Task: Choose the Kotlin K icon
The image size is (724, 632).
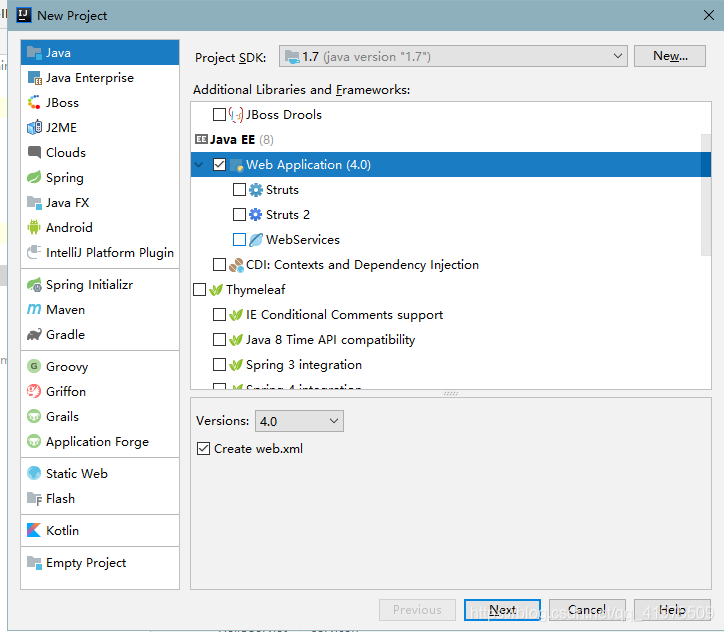Action: pyautogui.click(x=34, y=530)
